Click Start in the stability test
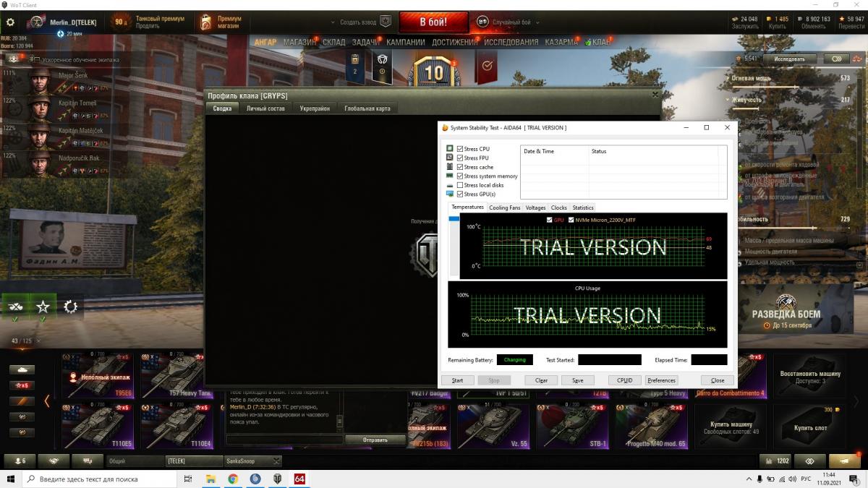Screen dimensions: 868x488 pos(457,380)
